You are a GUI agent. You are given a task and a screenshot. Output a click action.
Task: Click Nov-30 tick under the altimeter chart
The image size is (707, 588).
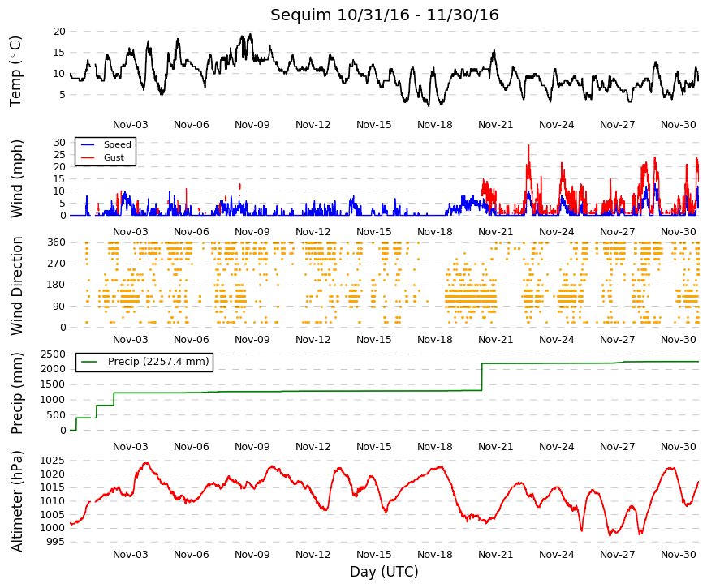tap(678, 555)
